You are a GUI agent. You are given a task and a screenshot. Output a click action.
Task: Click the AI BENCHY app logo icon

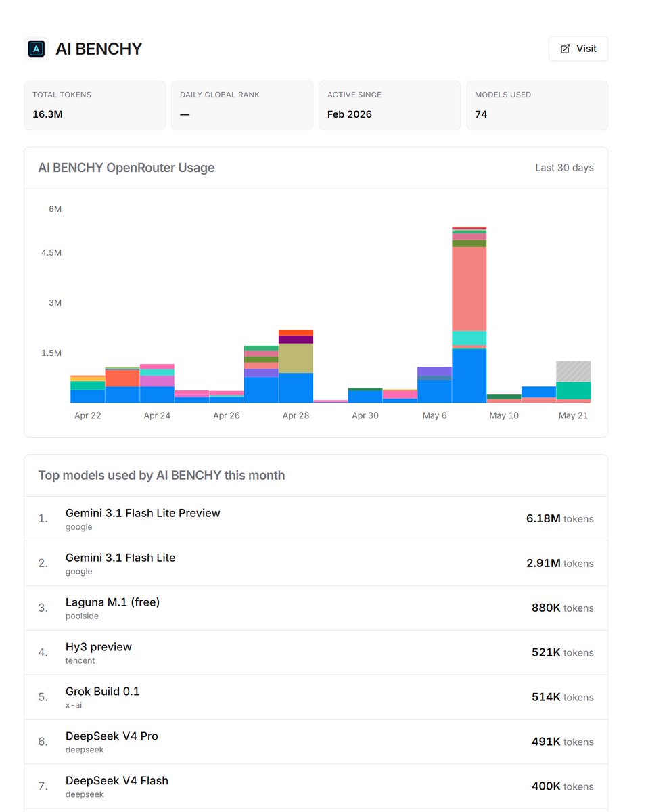click(37, 49)
